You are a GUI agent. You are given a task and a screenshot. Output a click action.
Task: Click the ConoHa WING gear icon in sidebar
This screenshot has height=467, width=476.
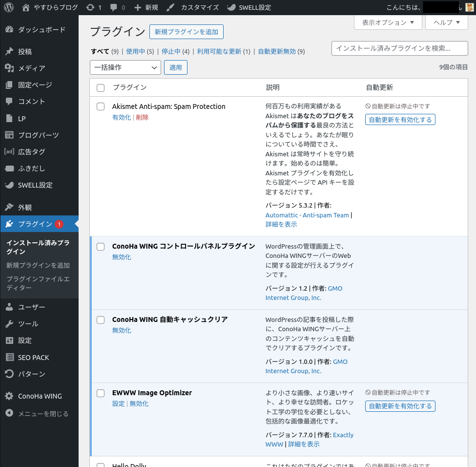9,396
